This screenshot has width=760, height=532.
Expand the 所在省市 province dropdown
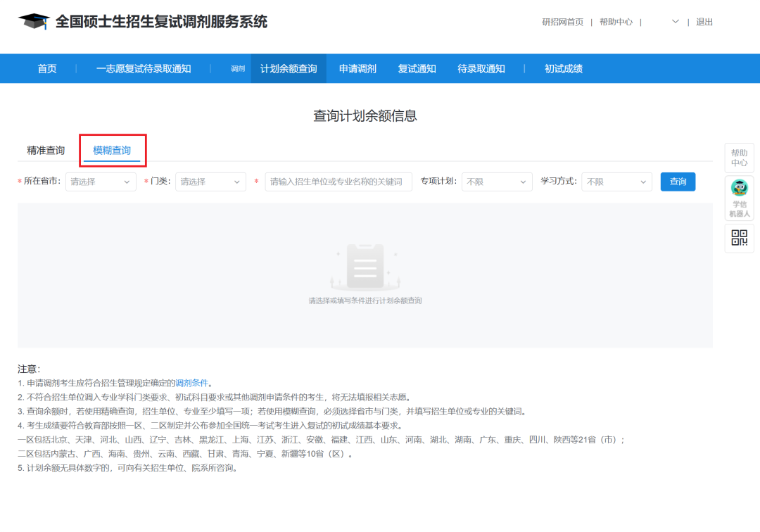[x=100, y=182]
